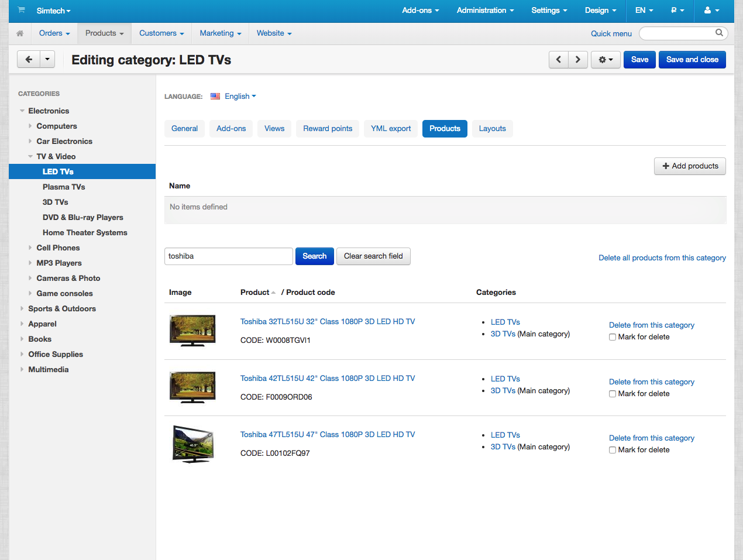Click the back arrow button
This screenshot has width=743, height=560.
[29, 59]
